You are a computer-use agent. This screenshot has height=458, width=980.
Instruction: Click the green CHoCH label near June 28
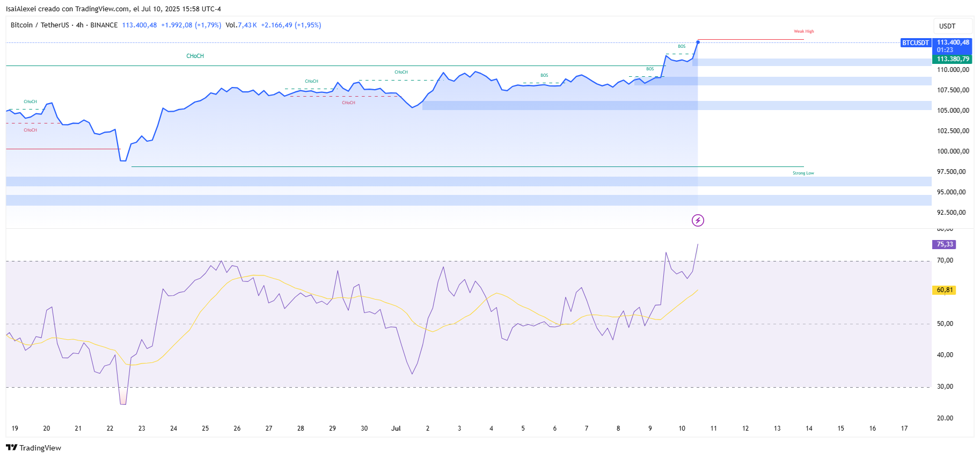pos(312,81)
